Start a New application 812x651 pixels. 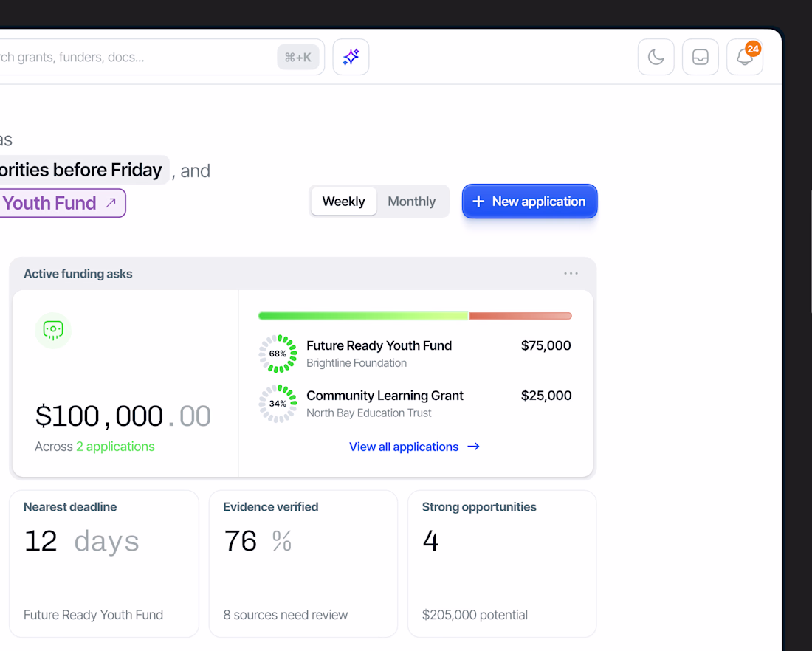tap(529, 201)
